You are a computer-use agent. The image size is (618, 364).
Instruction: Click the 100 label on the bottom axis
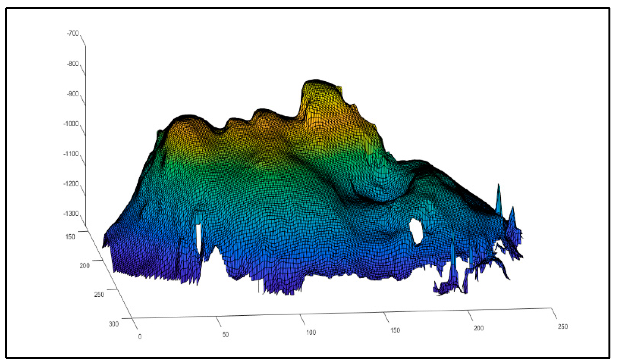tap(311, 332)
